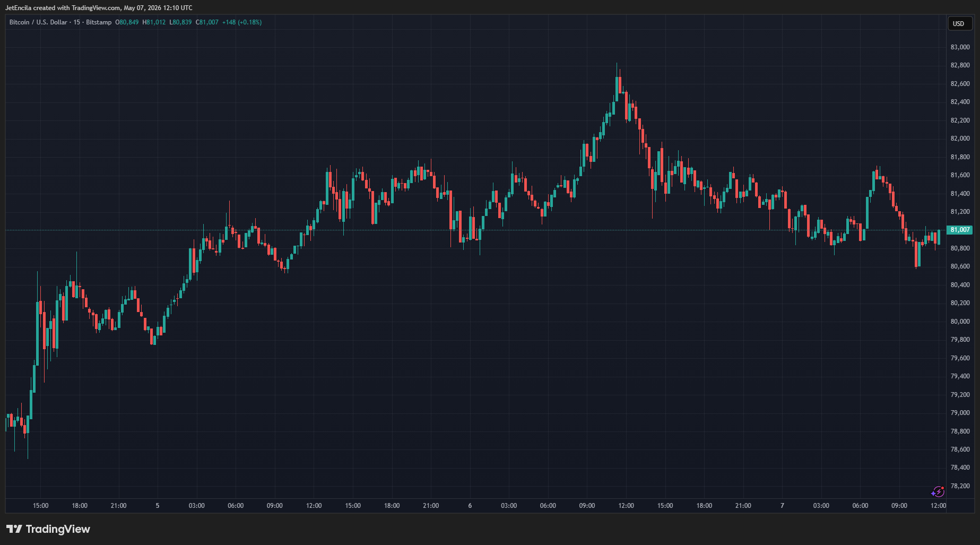The height and width of the screenshot is (545, 980).
Task: Select the day 6 date marker on time axis
Action: [470, 506]
